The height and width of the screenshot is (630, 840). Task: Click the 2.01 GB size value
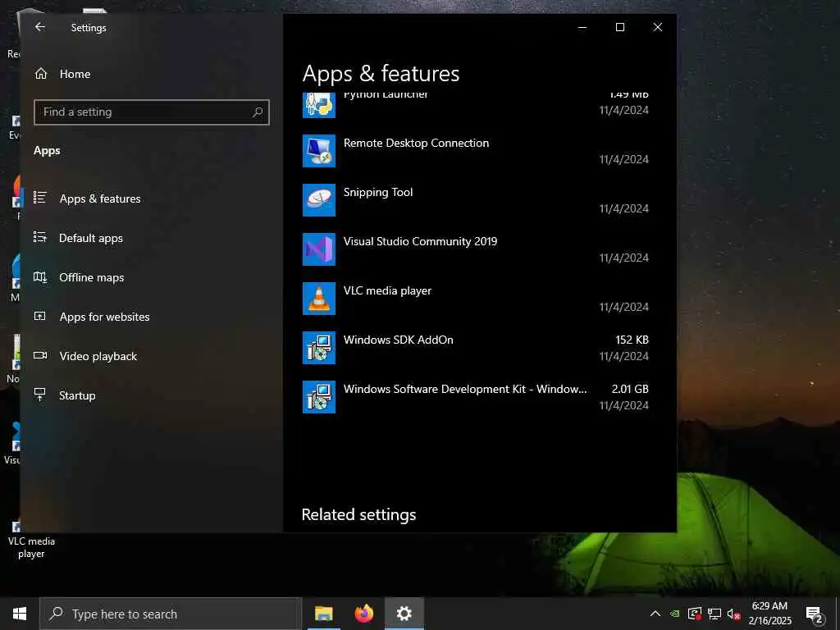click(630, 389)
